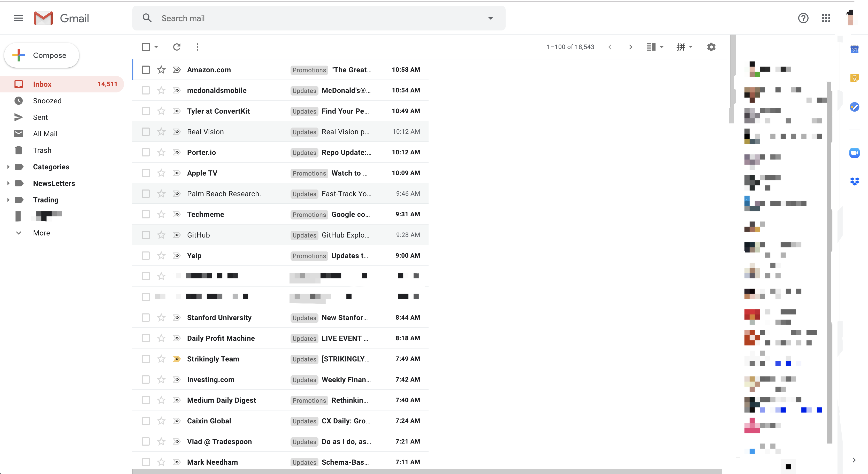Check the GitHub email checkbox
This screenshot has height=474, width=868.
[x=146, y=235]
